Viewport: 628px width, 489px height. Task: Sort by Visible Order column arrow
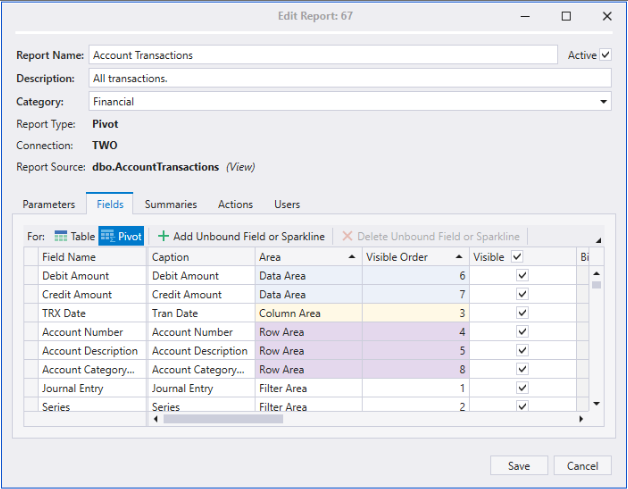pos(458,257)
